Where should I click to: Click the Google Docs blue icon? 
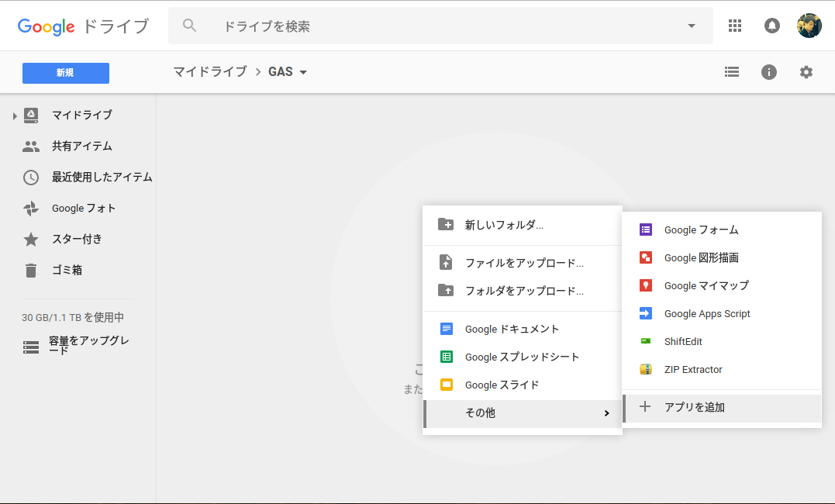click(x=447, y=329)
